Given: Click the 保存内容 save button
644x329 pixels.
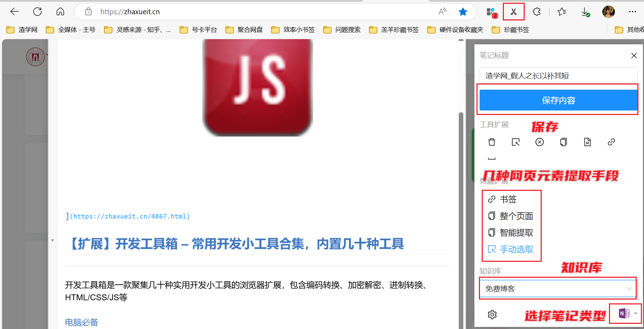Looking at the screenshot, I should [x=557, y=100].
